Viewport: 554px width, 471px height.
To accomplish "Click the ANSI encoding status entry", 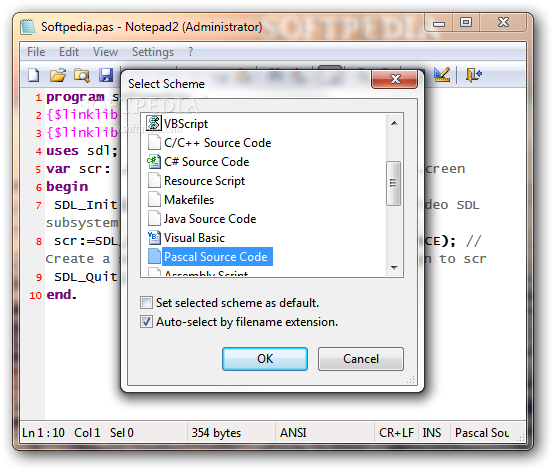I will pos(293,433).
